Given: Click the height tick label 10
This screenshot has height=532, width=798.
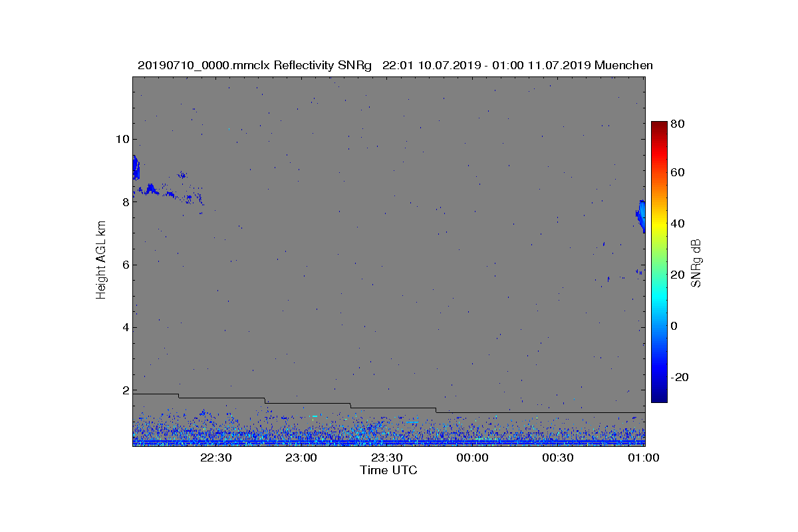Looking at the screenshot, I should click(x=121, y=139).
